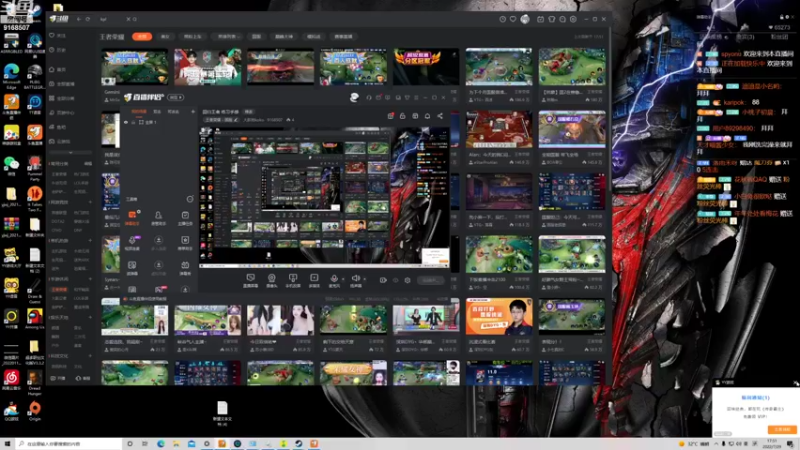
Task: Open streaming tool settings gear
Action: click(x=407, y=280)
